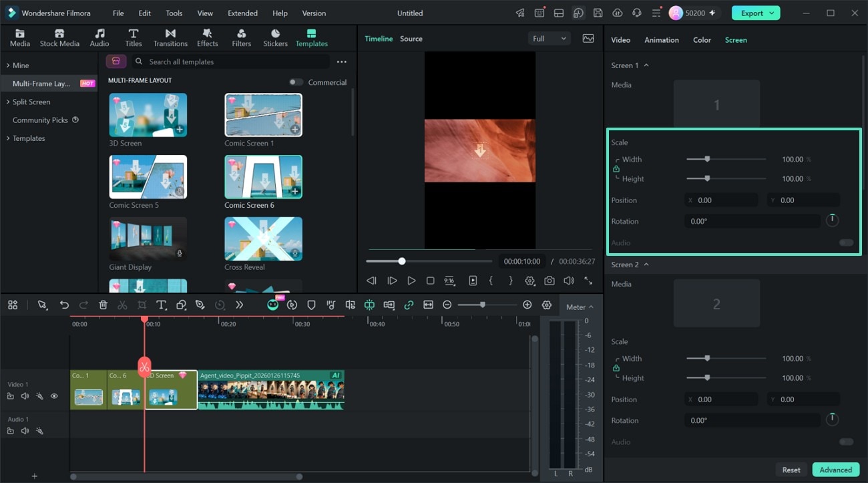Expand the Split Screen category
The width and height of the screenshot is (868, 483).
8,102
